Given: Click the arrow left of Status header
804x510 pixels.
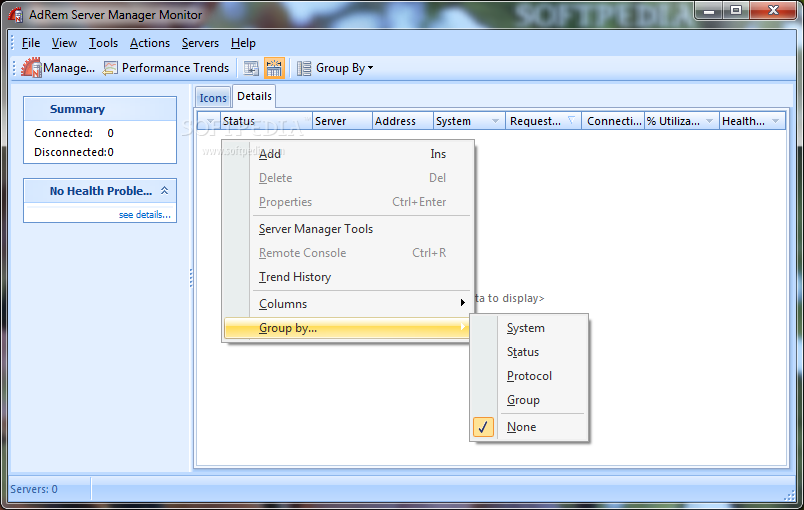Looking at the screenshot, I should (x=210, y=121).
